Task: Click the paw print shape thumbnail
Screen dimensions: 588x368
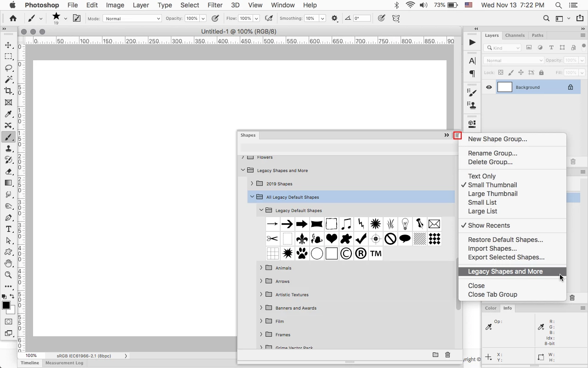Action: (302, 253)
